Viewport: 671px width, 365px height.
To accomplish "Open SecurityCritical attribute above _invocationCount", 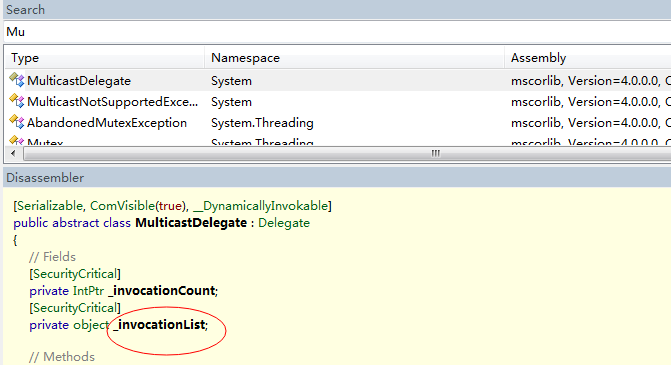I will [x=75, y=274].
